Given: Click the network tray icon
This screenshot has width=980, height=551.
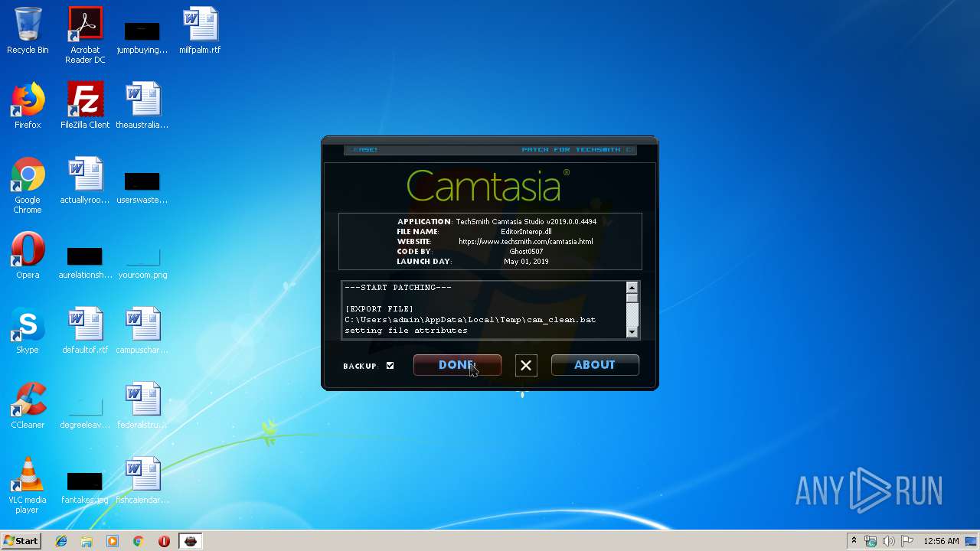Looking at the screenshot, I should [871, 541].
